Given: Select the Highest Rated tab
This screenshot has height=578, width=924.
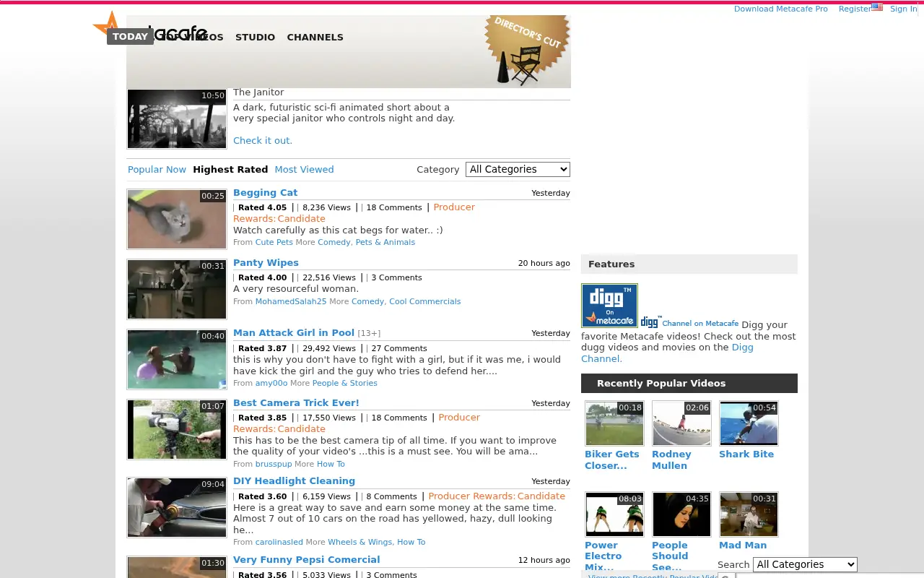Looking at the screenshot, I should (230, 169).
